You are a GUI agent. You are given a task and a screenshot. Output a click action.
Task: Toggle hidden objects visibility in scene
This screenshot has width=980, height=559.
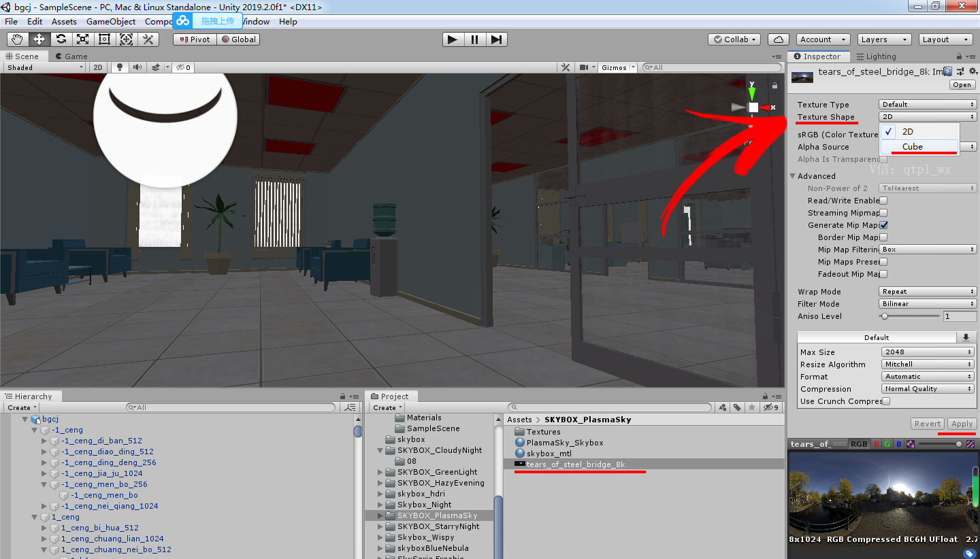coord(182,67)
